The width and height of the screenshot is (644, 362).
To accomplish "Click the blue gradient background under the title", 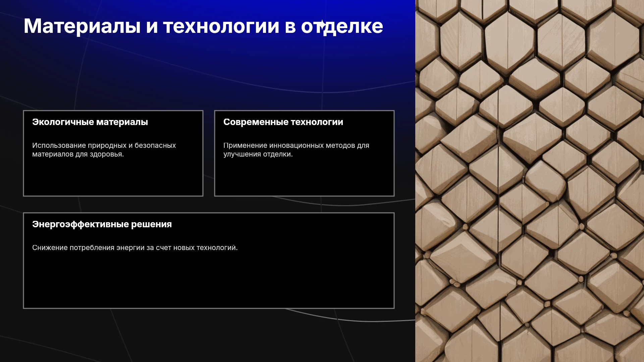I will point(201,67).
